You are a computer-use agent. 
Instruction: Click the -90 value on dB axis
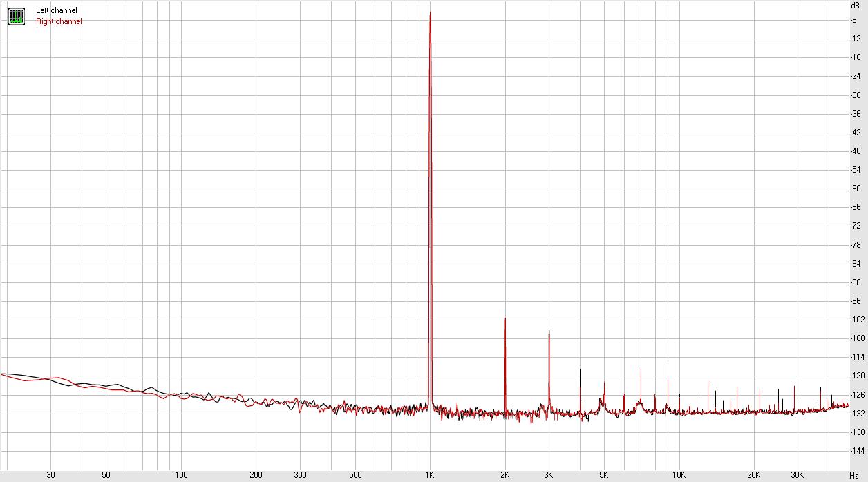click(856, 282)
